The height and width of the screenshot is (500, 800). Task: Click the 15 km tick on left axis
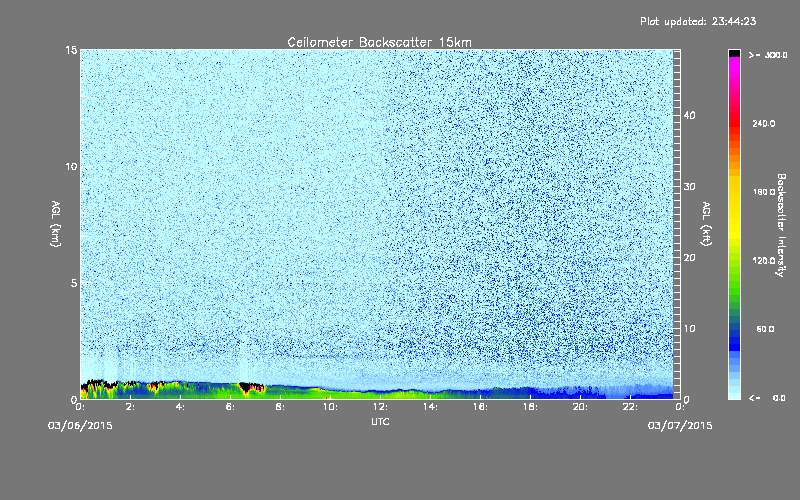(x=71, y=50)
